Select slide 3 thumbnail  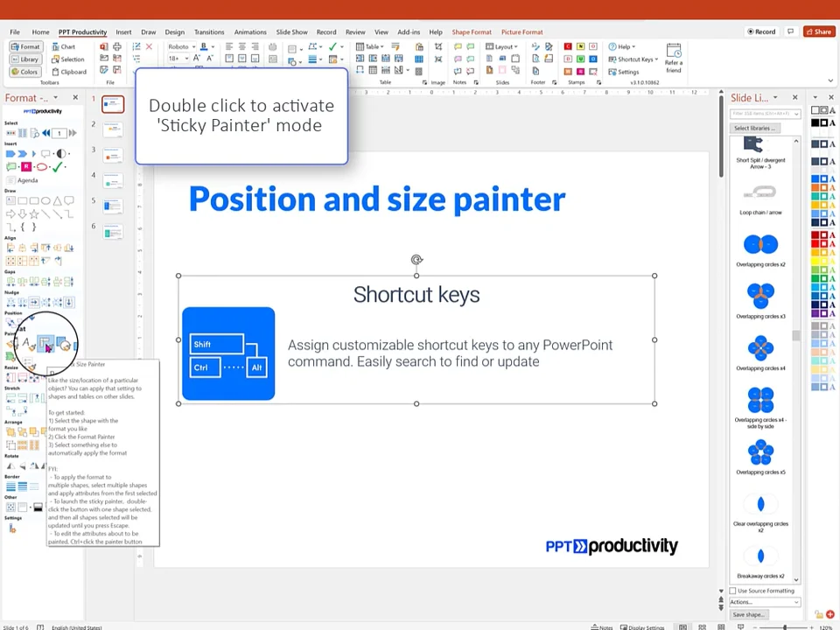coord(113,156)
